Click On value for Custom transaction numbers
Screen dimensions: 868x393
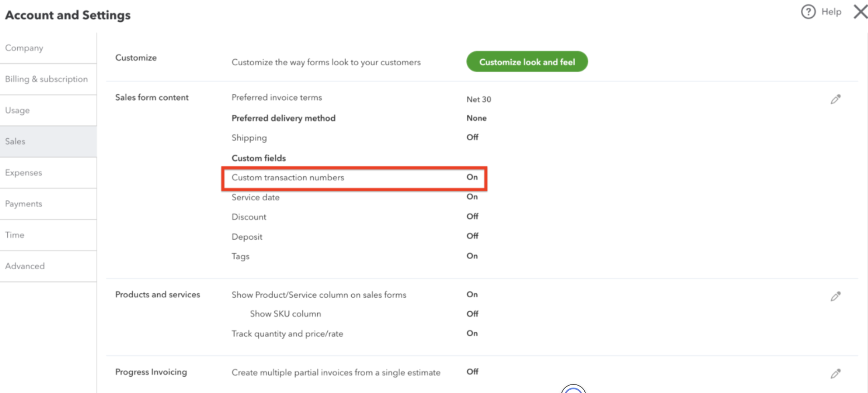472,177
